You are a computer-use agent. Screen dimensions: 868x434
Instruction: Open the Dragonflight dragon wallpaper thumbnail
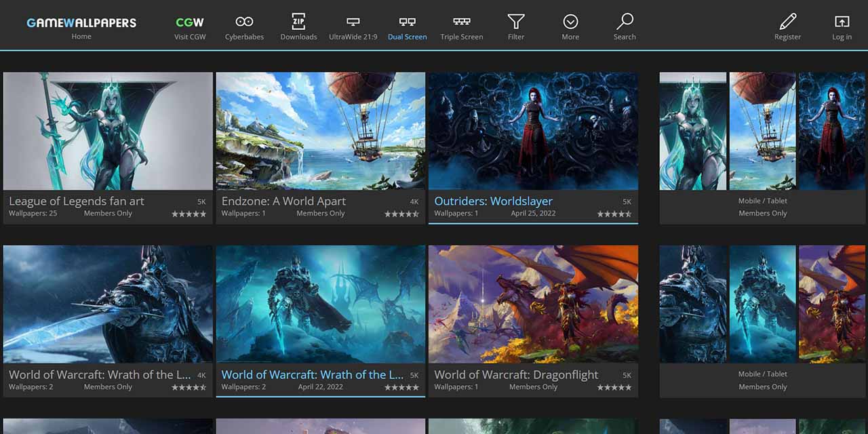click(533, 304)
